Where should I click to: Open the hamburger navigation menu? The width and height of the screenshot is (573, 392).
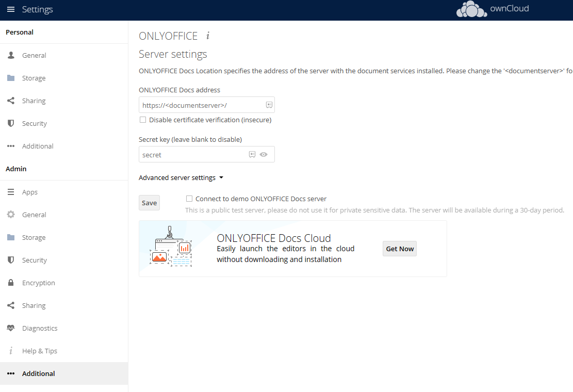click(11, 10)
